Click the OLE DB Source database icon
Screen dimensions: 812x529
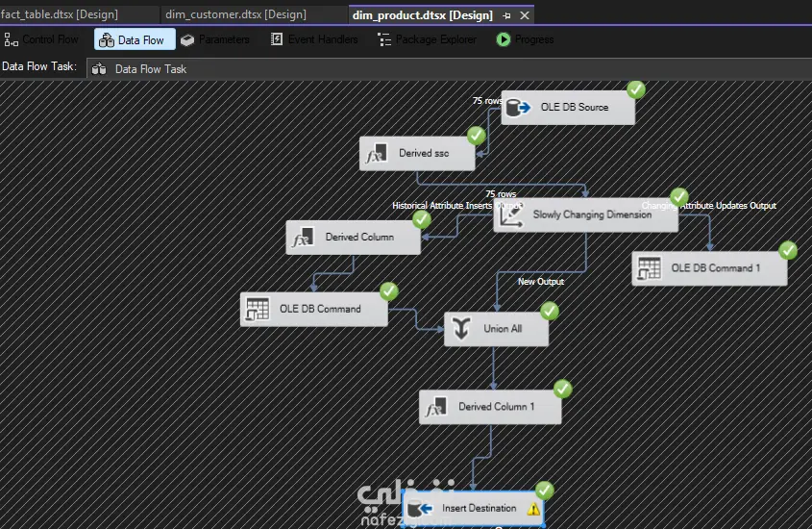coord(518,108)
